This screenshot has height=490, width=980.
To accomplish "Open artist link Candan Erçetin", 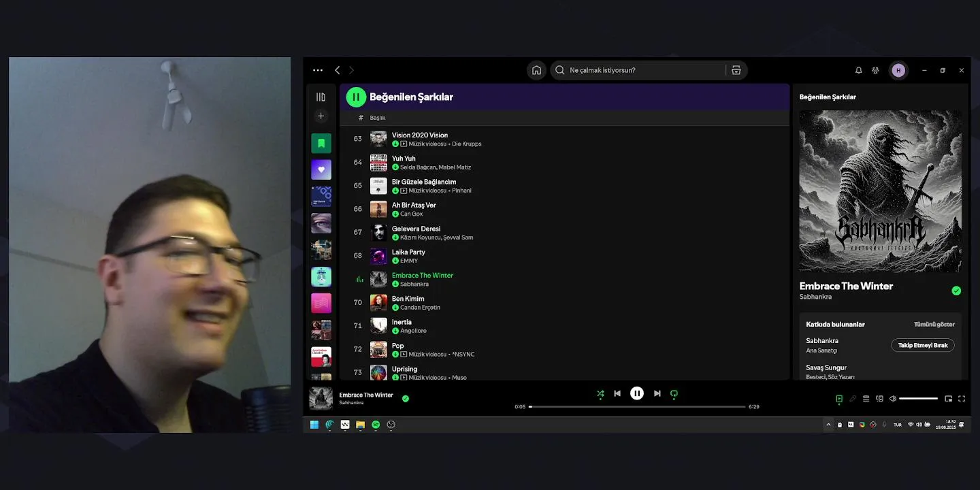I will coord(420,308).
